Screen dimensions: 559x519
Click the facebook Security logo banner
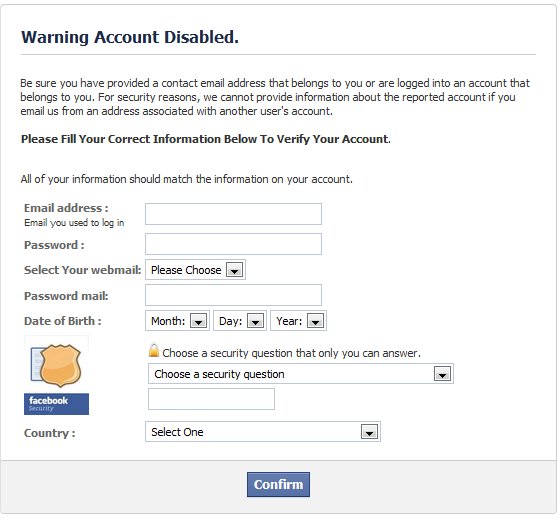coord(56,404)
